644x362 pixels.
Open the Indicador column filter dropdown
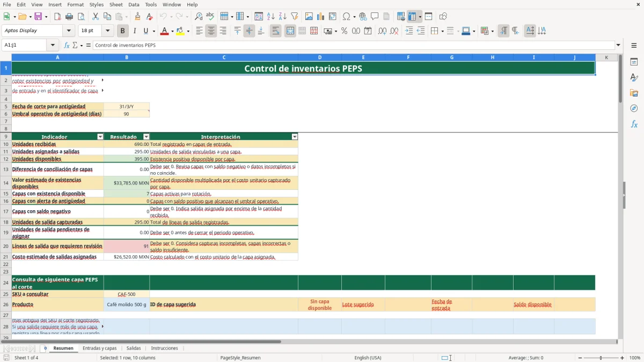pos(100,137)
